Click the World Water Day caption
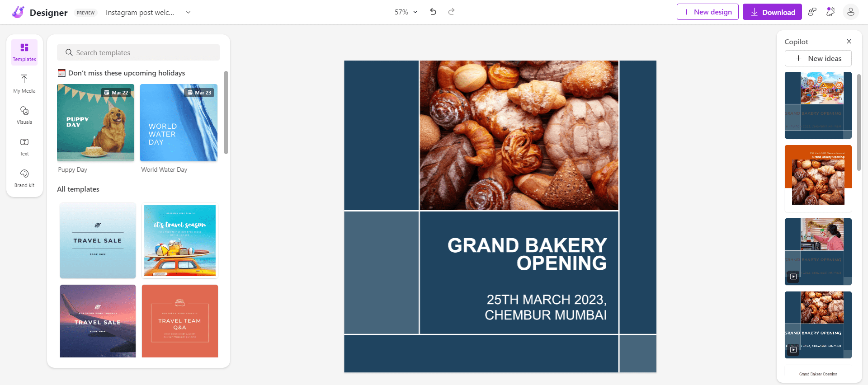The height and width of the screenshot is (385, 868). (x=164, y=169)
